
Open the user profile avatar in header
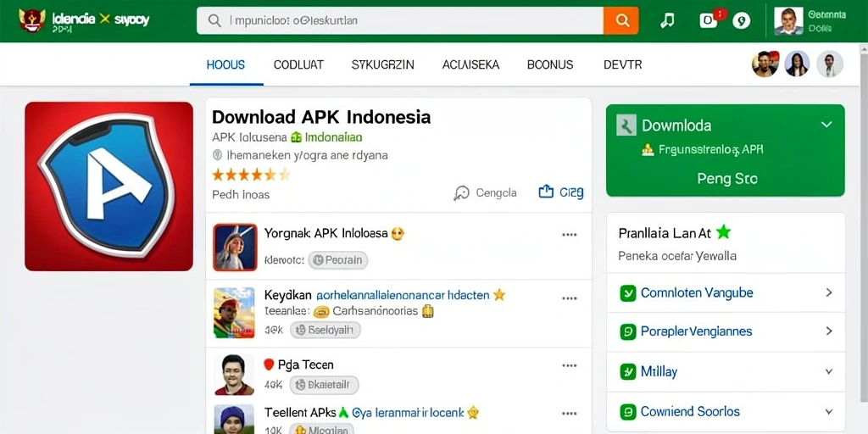788,21
